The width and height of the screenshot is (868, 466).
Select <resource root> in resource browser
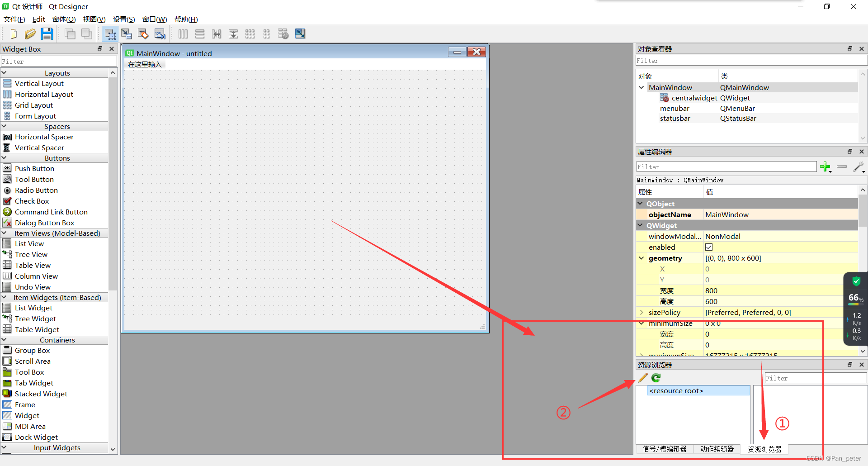coord(698,390)
